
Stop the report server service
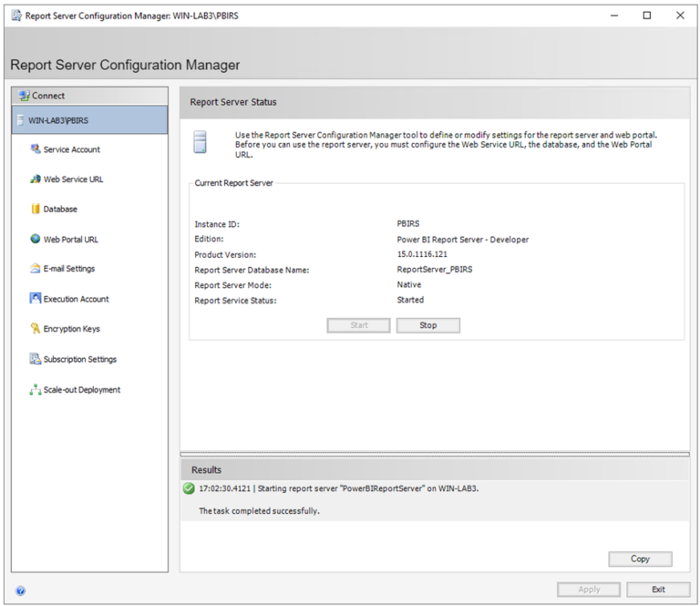427,325
